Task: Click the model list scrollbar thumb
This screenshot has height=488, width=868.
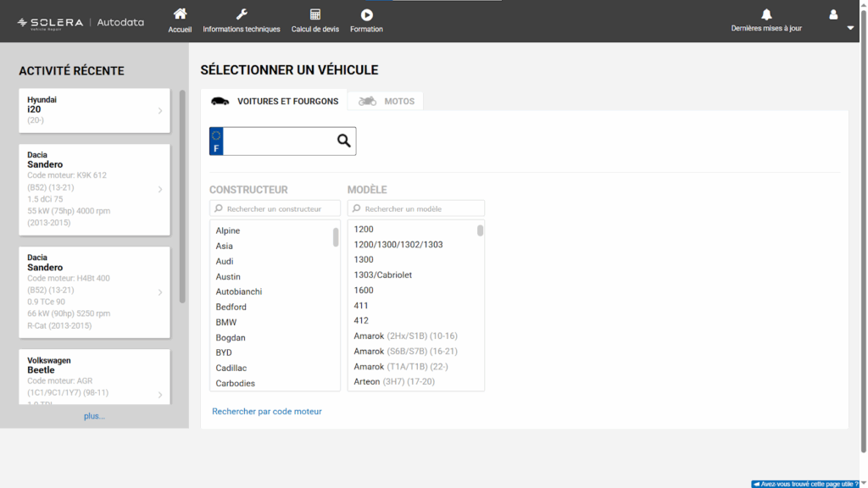Action: (x=480, y=230)
